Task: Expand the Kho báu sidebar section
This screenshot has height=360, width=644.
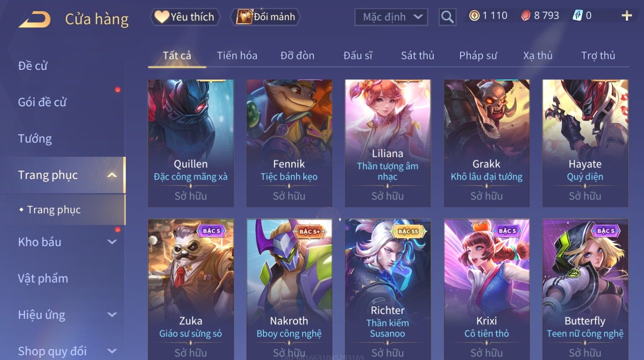Action: coord(112,242)
